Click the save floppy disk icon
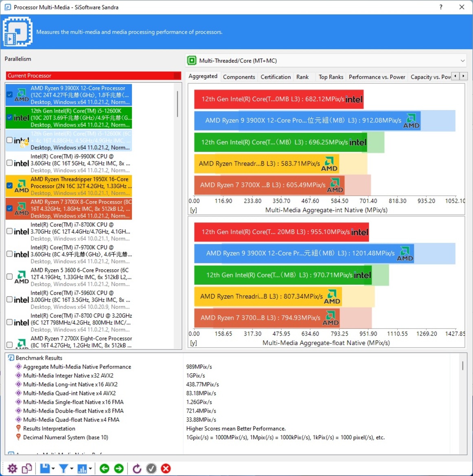 tap(45, 468)
